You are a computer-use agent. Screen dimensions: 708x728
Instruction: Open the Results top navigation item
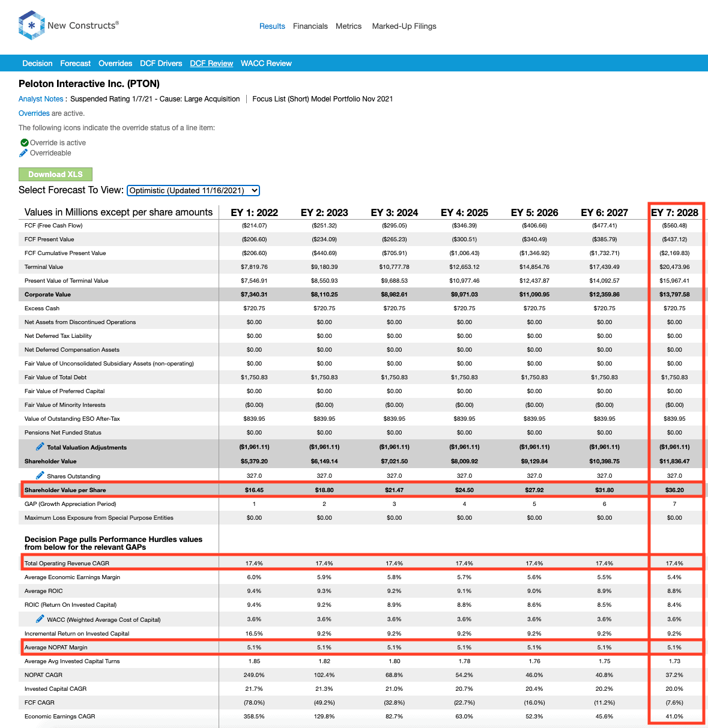click(272, 26)
